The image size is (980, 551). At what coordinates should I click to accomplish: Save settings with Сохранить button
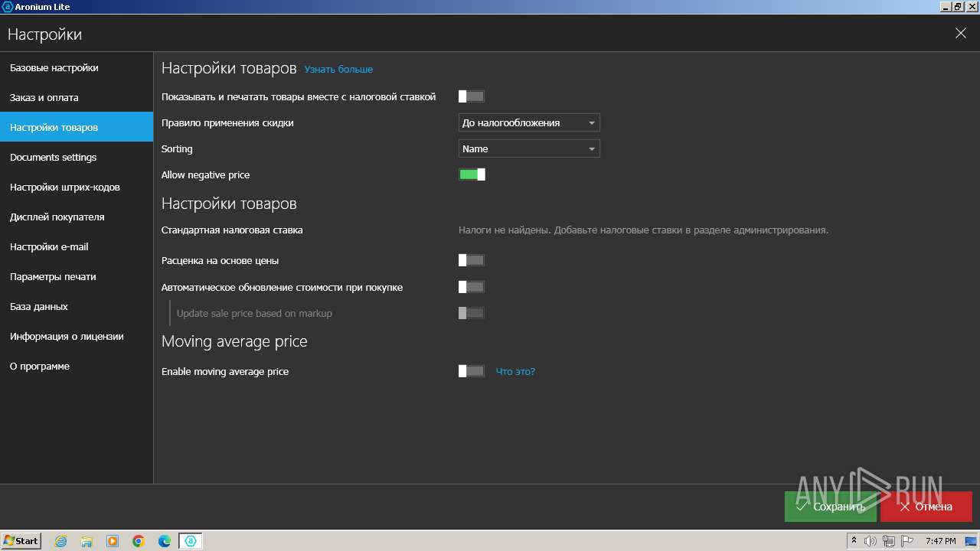[x=831, y=507]
